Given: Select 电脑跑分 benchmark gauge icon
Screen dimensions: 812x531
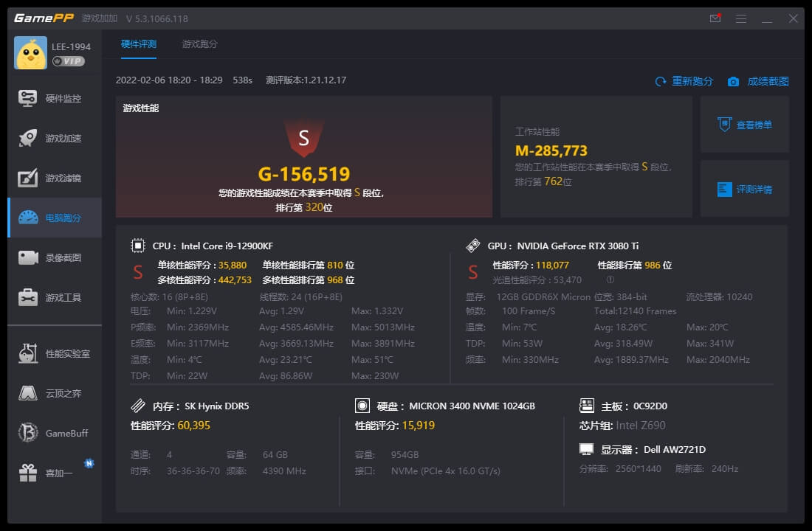Looking at the screenshot, I should [28, 218].
